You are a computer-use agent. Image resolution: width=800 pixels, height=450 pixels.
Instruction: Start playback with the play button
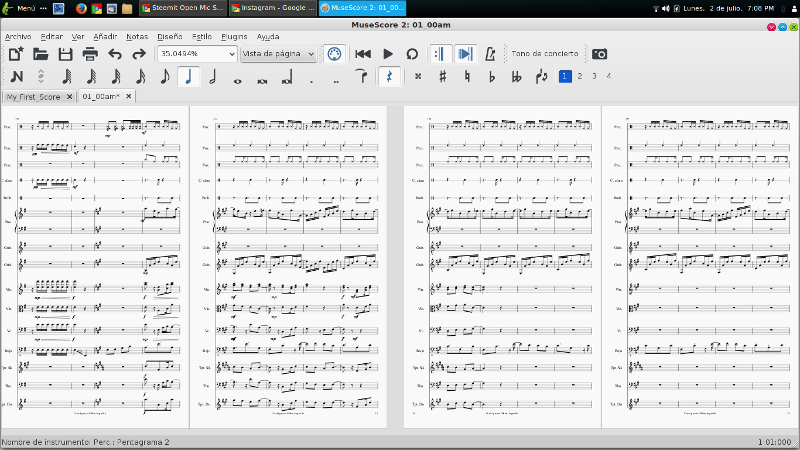point(388,54)
